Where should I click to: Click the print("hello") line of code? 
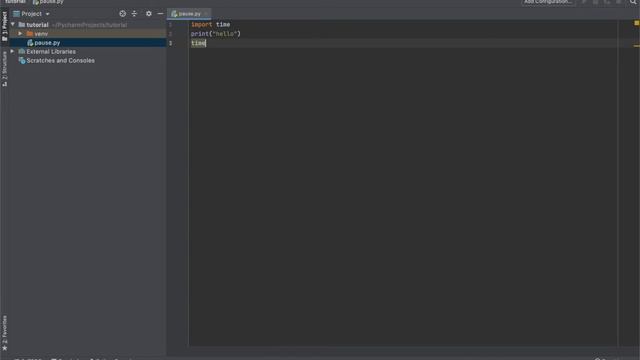click(x=216, y=34)
